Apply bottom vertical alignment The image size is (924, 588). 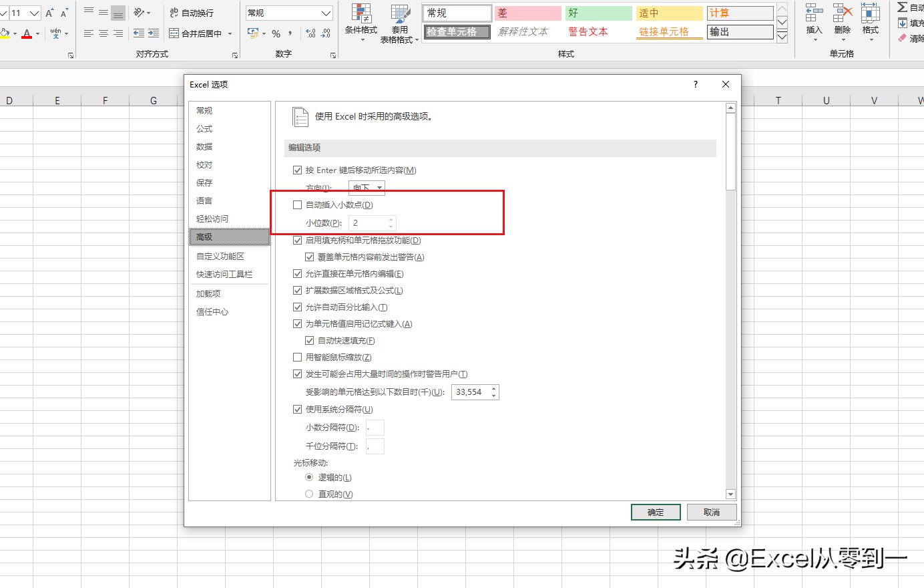(x=118, y=12)
